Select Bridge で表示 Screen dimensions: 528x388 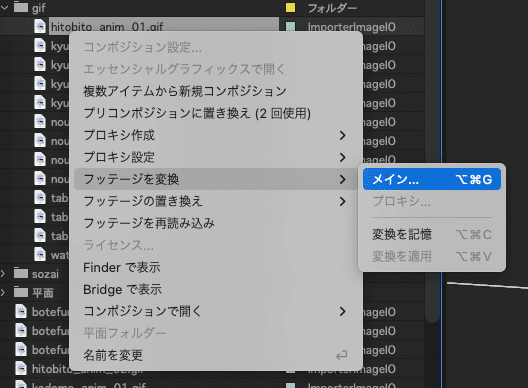216,289
